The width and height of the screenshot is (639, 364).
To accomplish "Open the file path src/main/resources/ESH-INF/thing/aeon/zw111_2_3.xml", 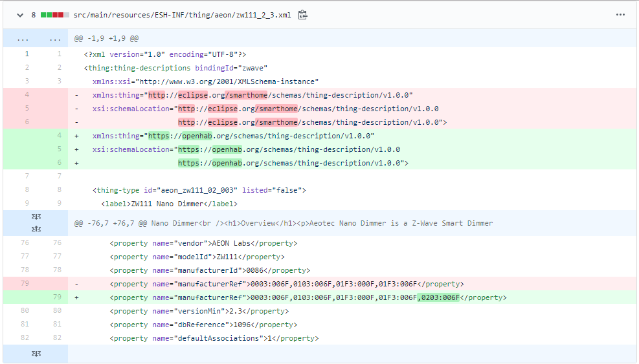I will [x=182, y=15].
